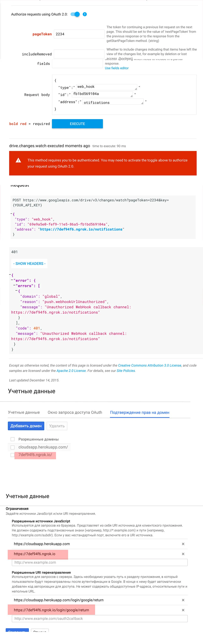
Task: Click the blue info icon beside OAuth toggle
Action: point(85,14)
